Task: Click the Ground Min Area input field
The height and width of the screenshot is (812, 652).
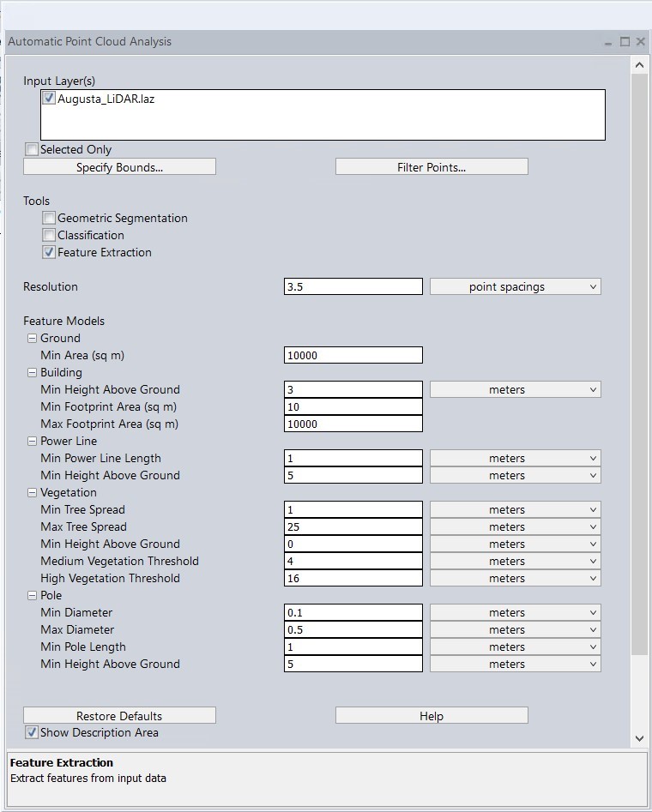Action: click(x=353, y=356)
